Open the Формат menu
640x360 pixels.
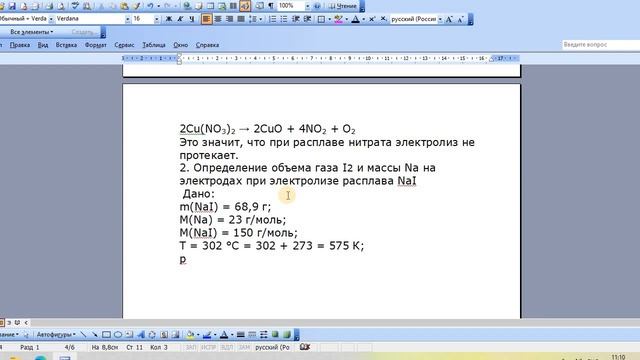pos(96,45)
